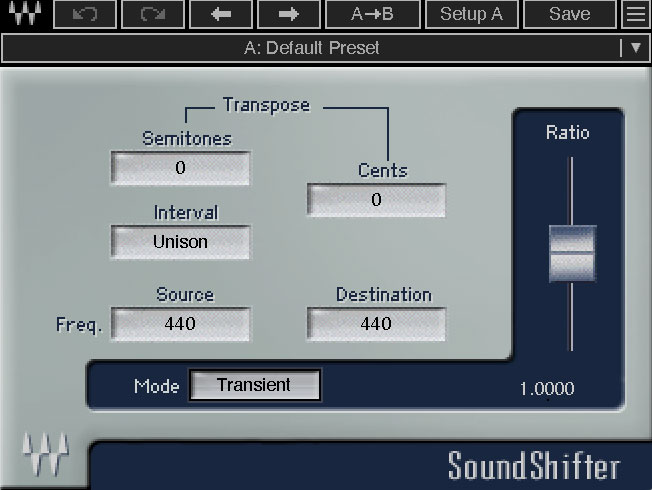Open the Interval selector showing Unison

coord(180,242)
